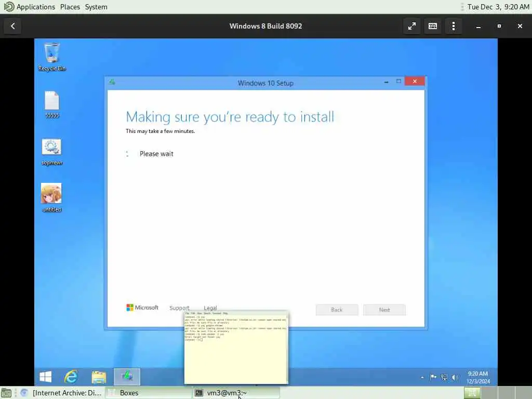This screenshot has width=532, height=399.
Task: Click the Microsoft logo in Setup
Action: point(142,308)
